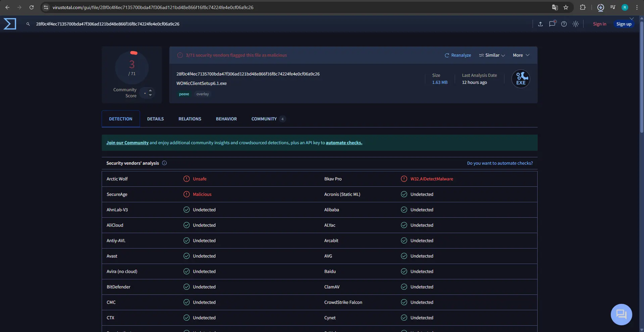The height and width of the screenshot is (332, 644).
Task: Switch to the DETAILS tab
Action: point(155,119)
